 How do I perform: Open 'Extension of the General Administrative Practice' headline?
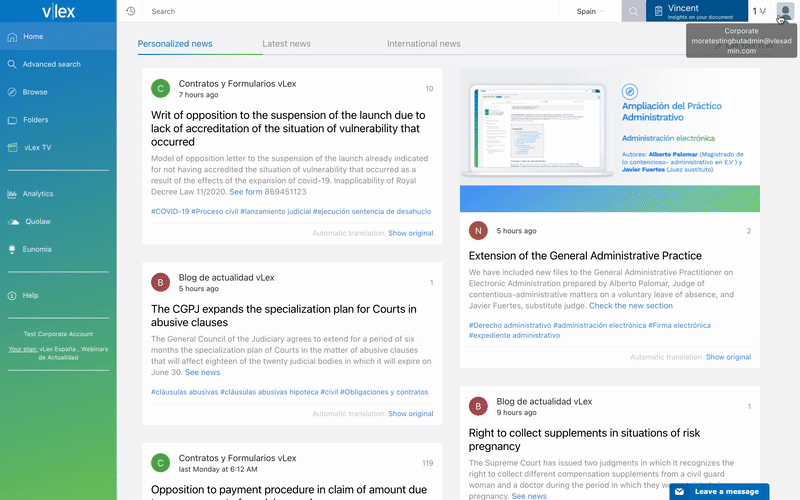click(585, 256)
